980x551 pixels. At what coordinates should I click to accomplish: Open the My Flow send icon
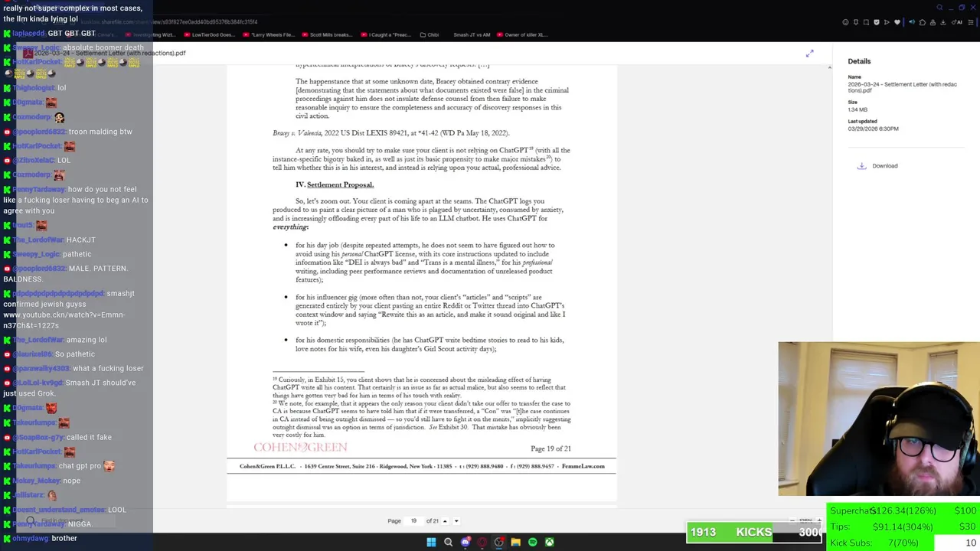click(887, 22)
